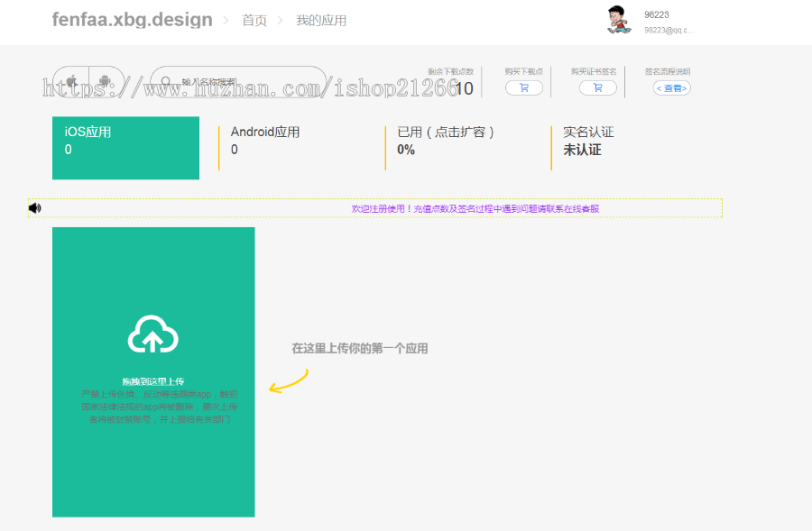Open the 首页 breadcrumb item
This screenshot has width=812, height=531.
pyautogui.click(x=254, y=19)
